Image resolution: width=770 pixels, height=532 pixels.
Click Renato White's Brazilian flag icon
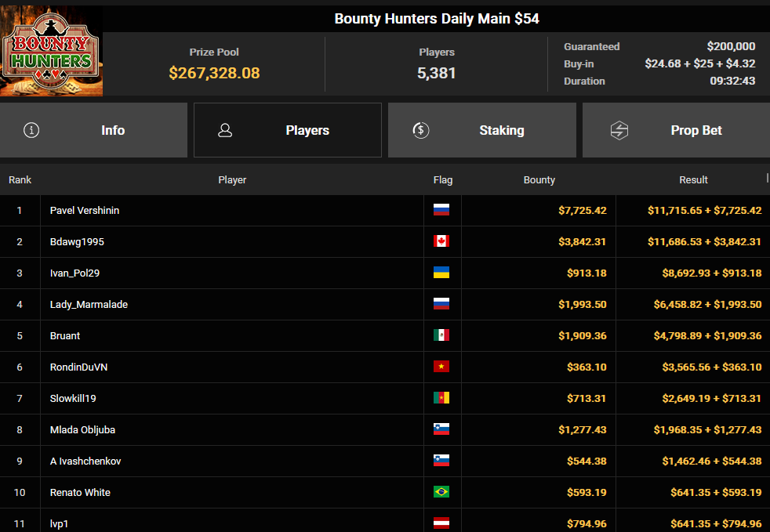pyautogui.click(x=441, y=492)
